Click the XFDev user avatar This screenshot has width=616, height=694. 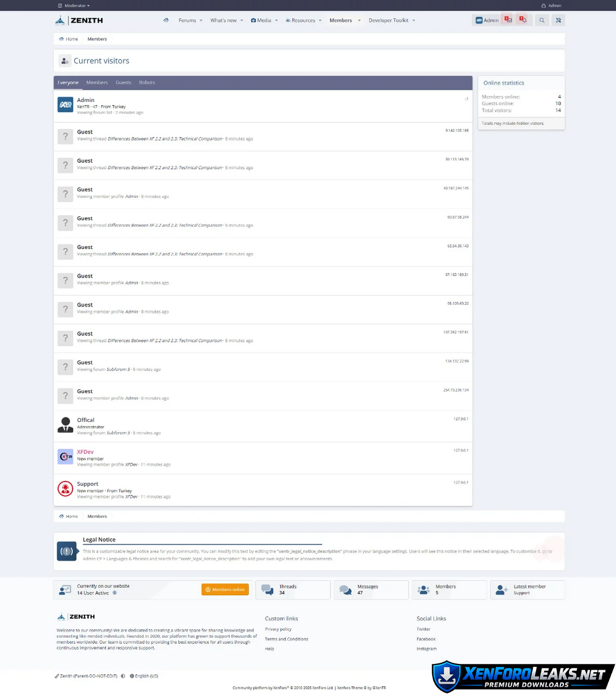click(x=65, y=457)
